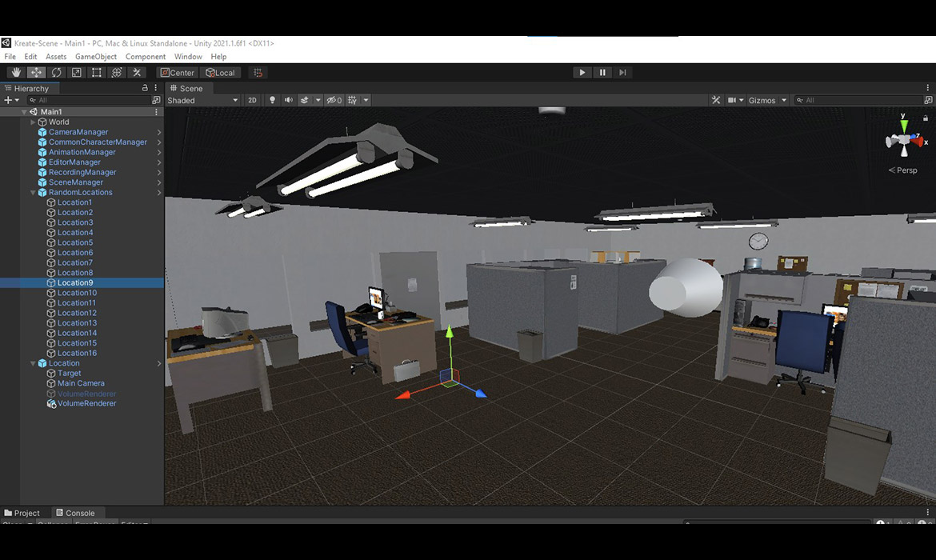Collapse the RandomLocations tree node
The image size is (936, 560).
pyautogui.click(x=33, y=193)
